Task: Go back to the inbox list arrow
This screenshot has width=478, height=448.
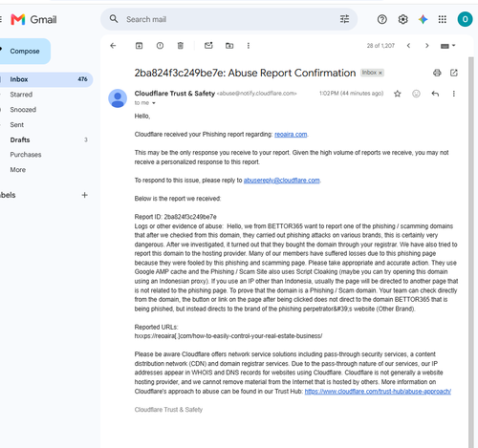Action: coord(113,46)
